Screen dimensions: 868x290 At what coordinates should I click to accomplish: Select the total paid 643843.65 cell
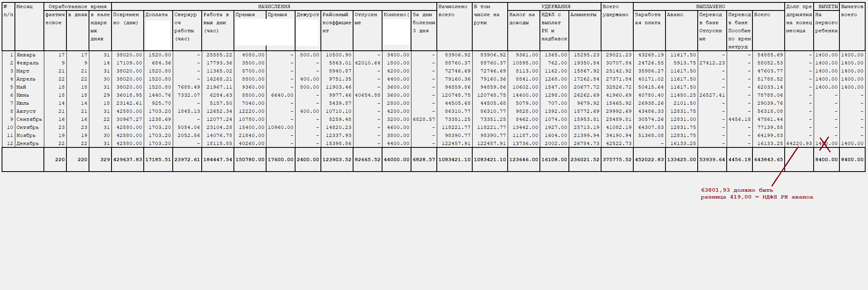768,159
